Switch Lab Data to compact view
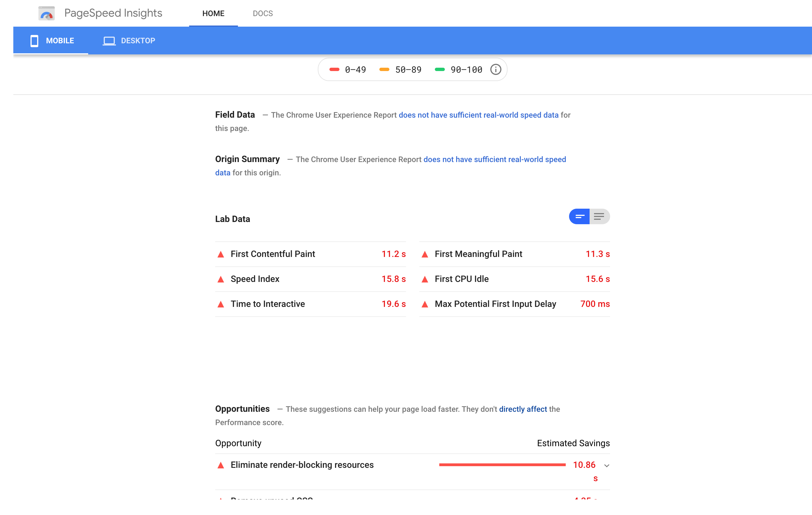The width and height of the screenshot is (812, 515). tap(579, 216)
